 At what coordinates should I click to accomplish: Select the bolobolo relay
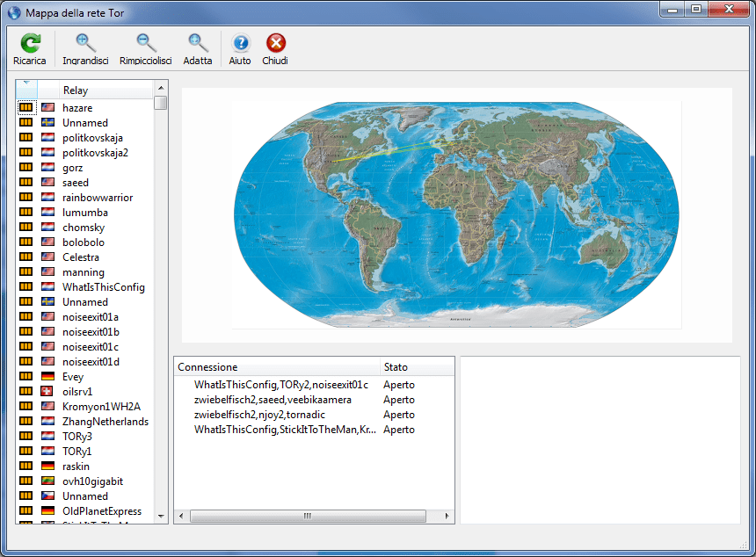(84, 242)
